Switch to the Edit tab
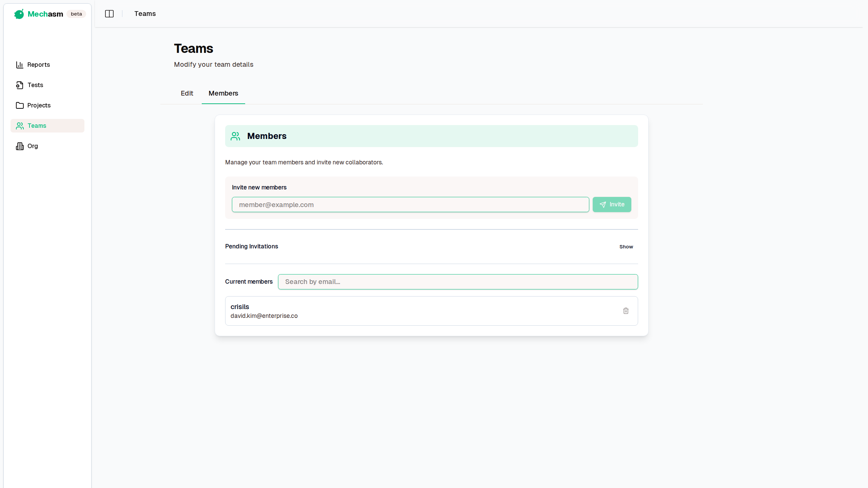This screenshot has height=488, width=868. [187, 93]
